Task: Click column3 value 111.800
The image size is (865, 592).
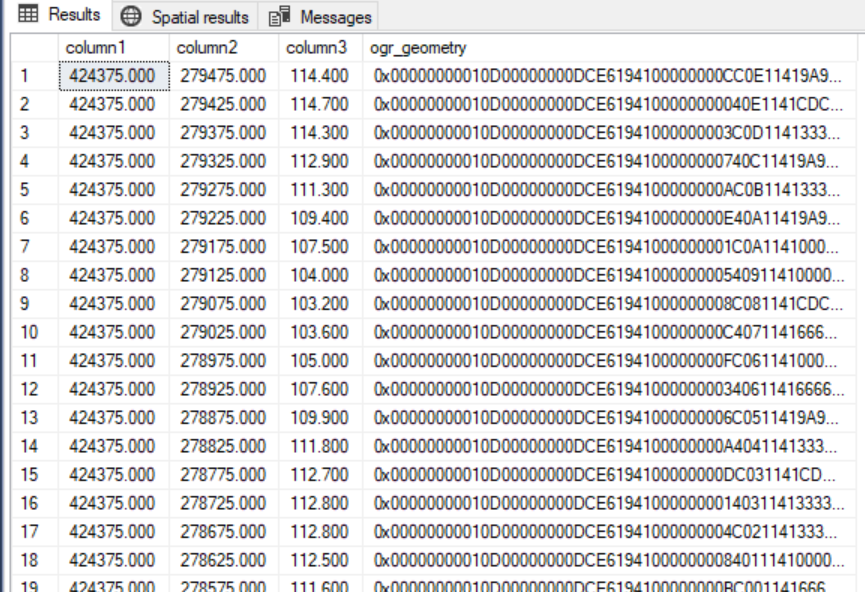Action: coord(321,446)
